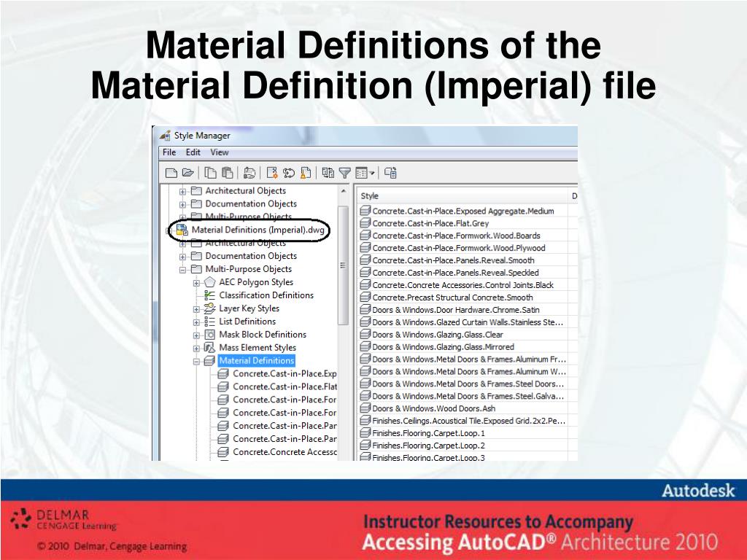747x560 pixels.
Task: Select Concrete.Cast-in-Place.Exp in the tree
Action: (285, 374)
